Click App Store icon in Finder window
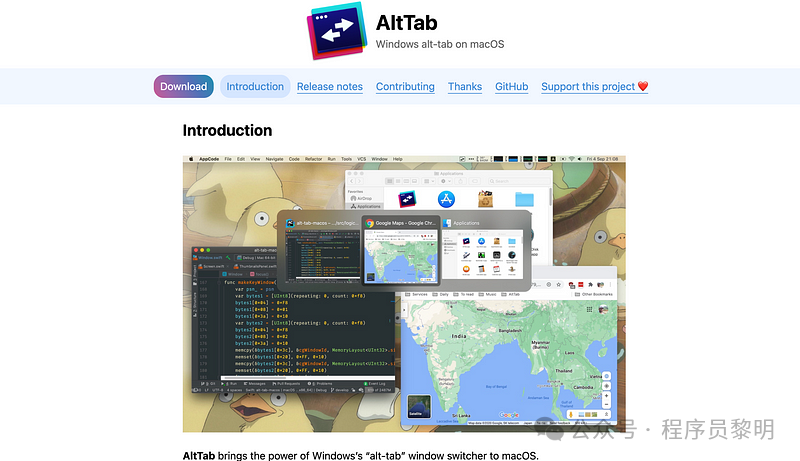The image size is (800, 461). (x=446, y=199)
